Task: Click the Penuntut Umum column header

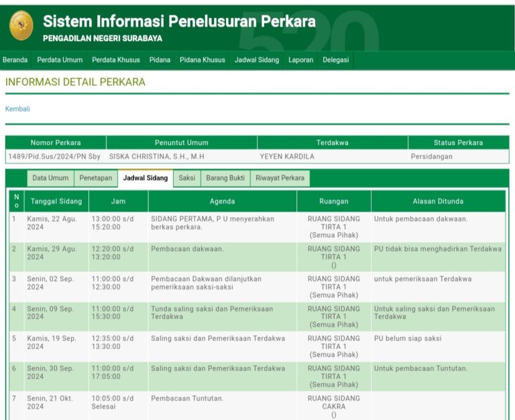Action: click(x=182, y=143)
